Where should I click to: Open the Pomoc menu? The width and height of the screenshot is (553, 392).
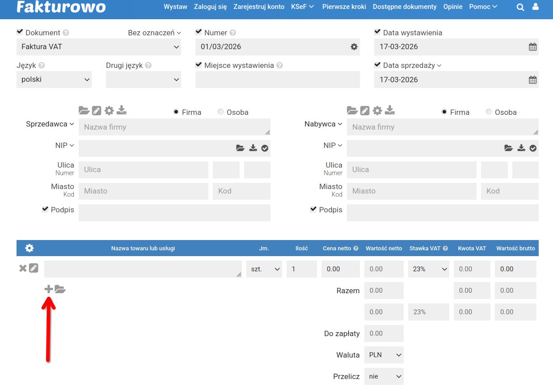coord(483,7)
